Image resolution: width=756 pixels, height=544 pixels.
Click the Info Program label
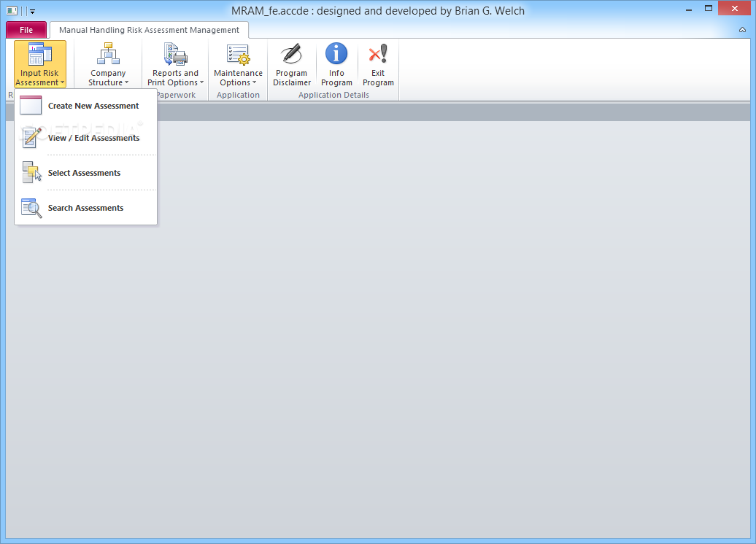click(336, 78)
